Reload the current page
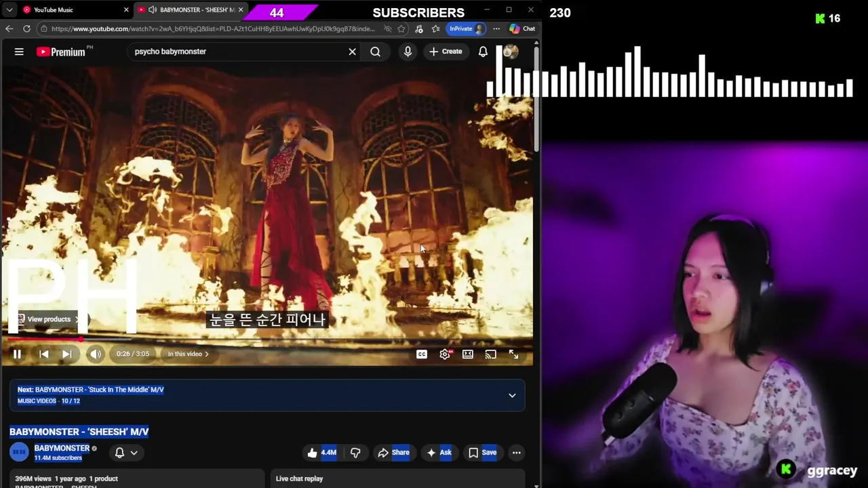 click(26, 28)
